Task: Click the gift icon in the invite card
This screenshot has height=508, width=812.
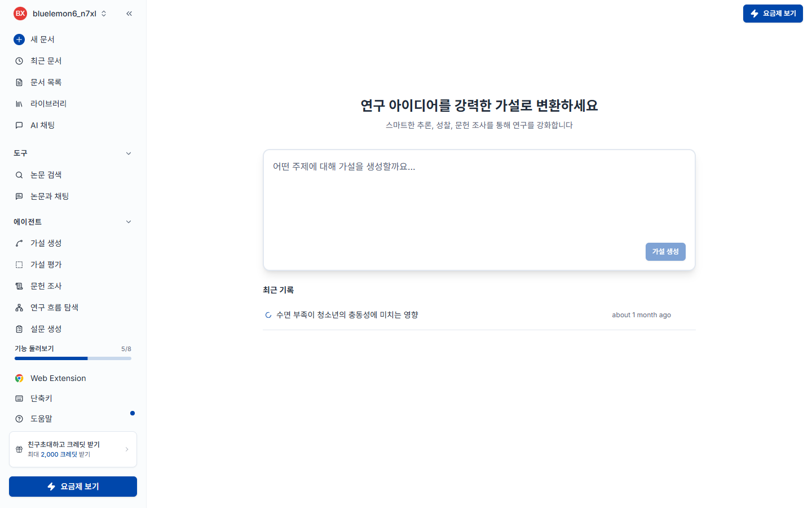Action: click(x=19, y=449)
